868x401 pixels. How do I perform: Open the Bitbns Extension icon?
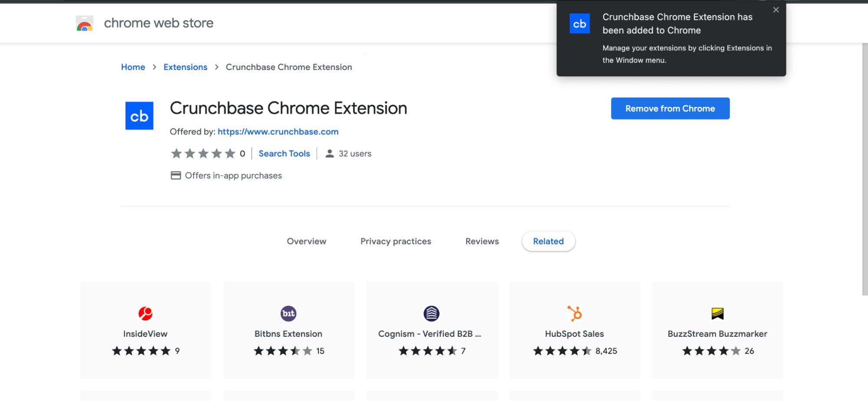click(288, 313)
